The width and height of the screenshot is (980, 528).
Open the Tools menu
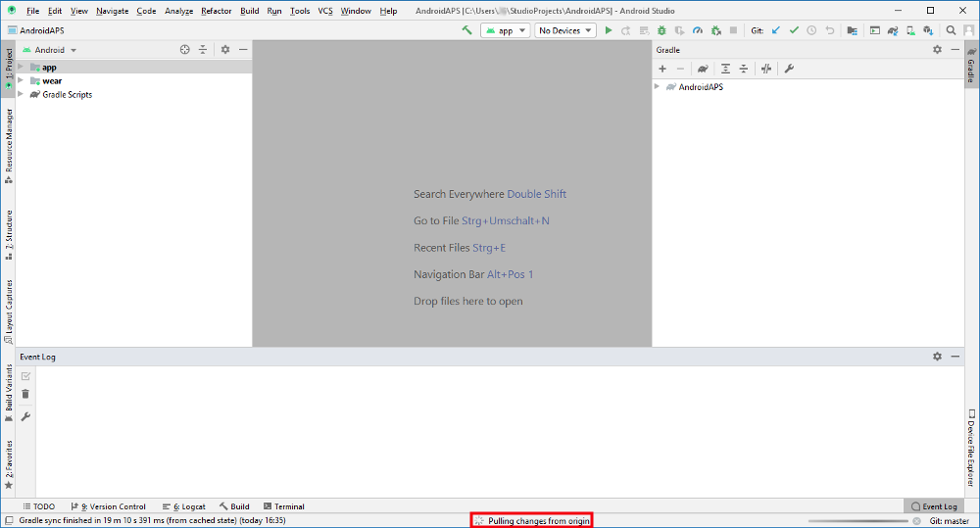pyautogui.click(x=300, y=11)
